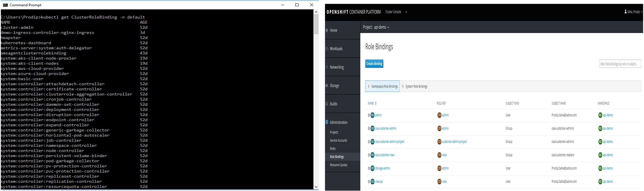Go to Roles under Administration
This screenshot has width=644, height=191.
(x=333, y=148)
